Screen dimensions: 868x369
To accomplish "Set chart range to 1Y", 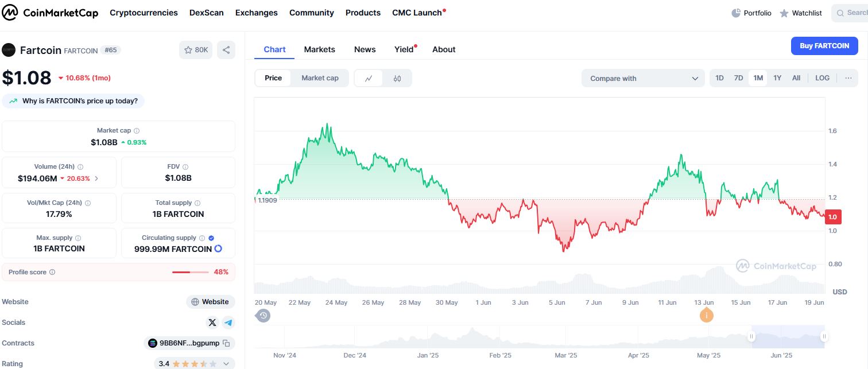I will (777, 78).
